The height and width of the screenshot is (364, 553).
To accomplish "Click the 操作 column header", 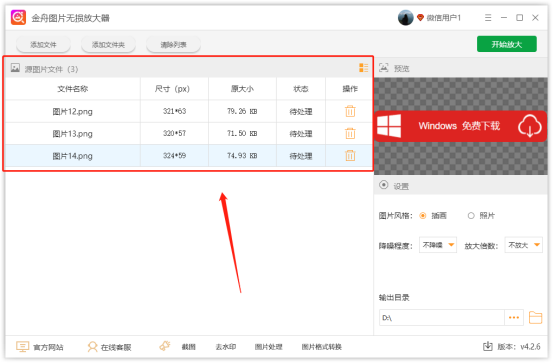I will (350, 89).
